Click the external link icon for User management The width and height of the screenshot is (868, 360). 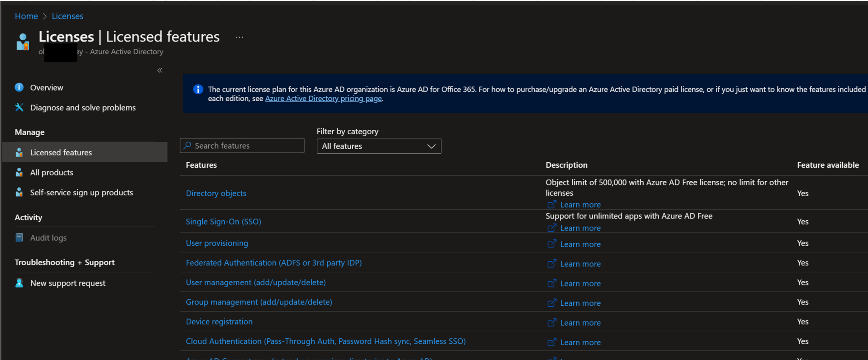[x=551, y=283]
